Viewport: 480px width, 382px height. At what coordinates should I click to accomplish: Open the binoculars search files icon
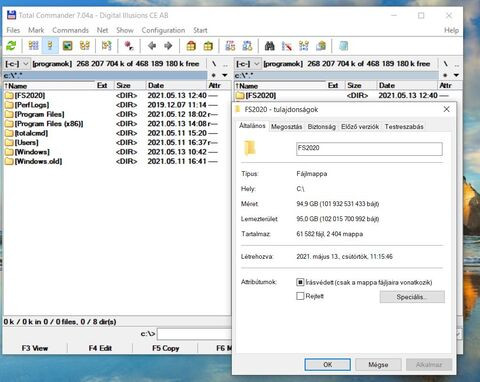pyautogui.click(x=270, y=46)
